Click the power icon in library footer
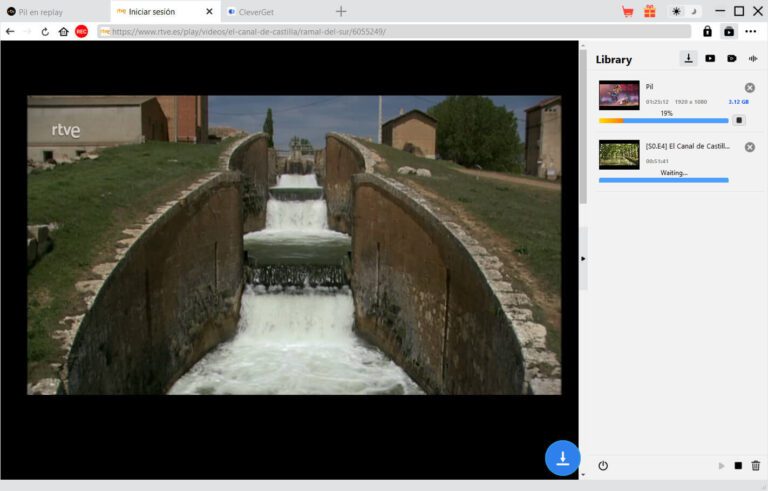This screenshot has height=491, width=768. [x=603, y=465]
